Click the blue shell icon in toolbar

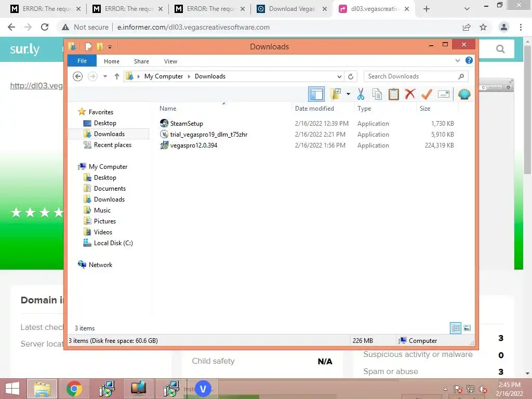point(464,94)
